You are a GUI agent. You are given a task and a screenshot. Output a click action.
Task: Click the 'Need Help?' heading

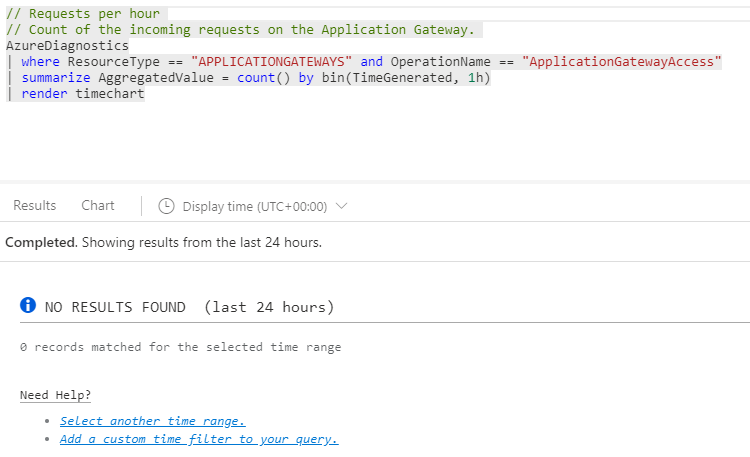(55, 395)
